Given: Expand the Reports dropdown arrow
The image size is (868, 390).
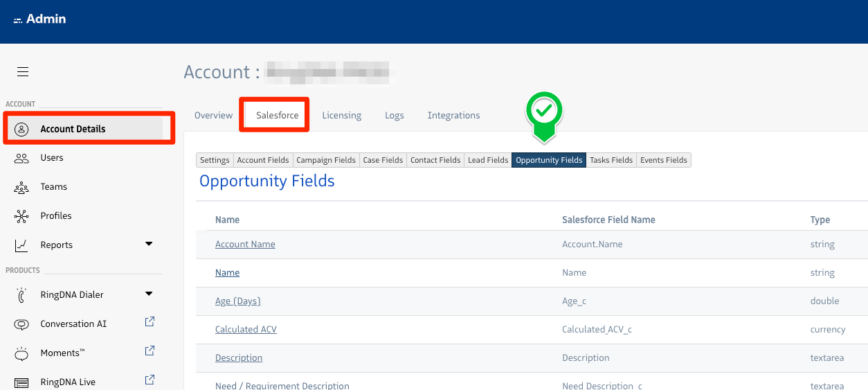Looking at the screenshot, I should [x=149, y=244].
